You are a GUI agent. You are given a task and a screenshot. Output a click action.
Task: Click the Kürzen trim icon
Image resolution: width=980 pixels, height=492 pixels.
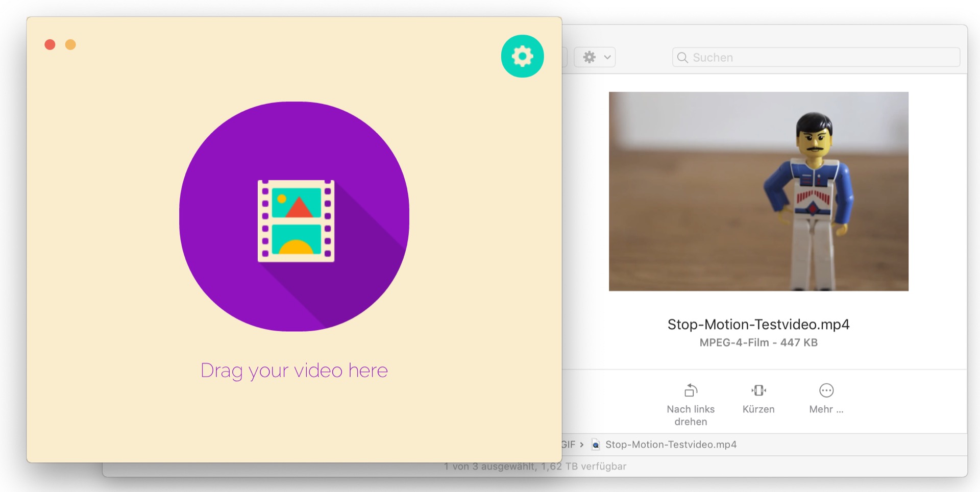point(758,390)
